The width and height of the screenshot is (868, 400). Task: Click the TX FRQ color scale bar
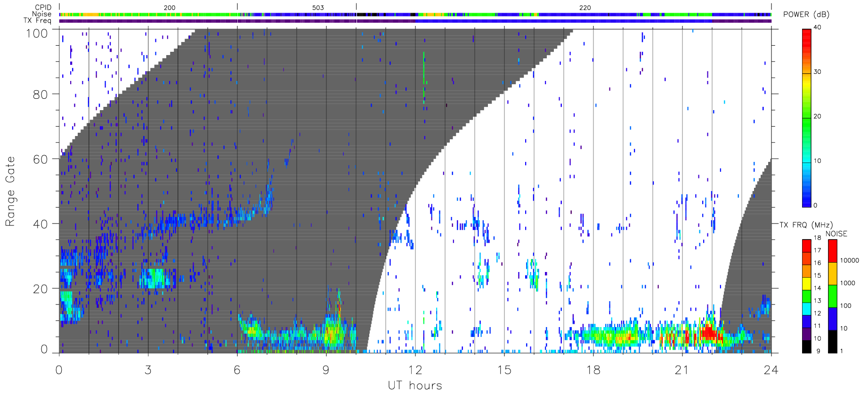pos(807,296)
